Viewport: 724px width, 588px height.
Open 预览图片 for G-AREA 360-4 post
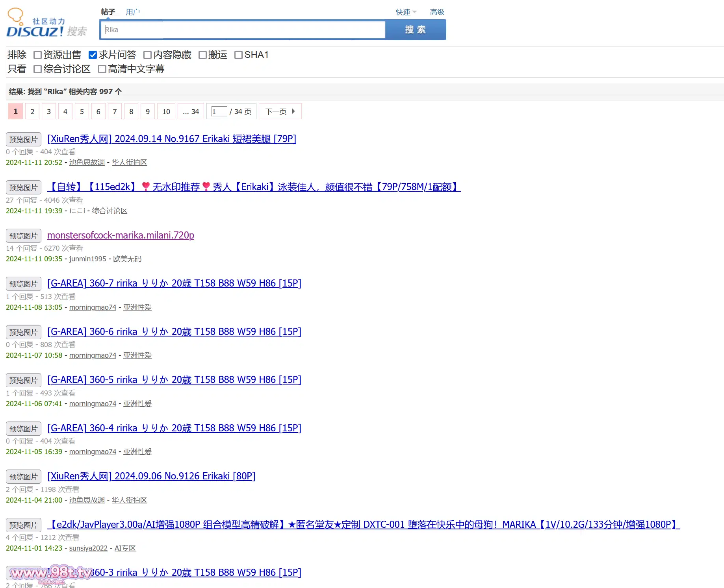point(24,429)
